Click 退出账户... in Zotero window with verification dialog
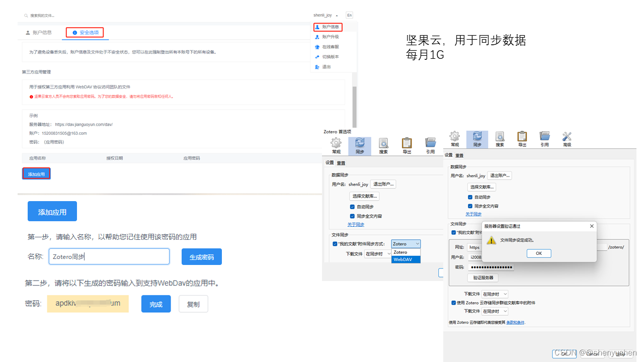This screenshot has width=644, height=362. [x=499, y=175]
